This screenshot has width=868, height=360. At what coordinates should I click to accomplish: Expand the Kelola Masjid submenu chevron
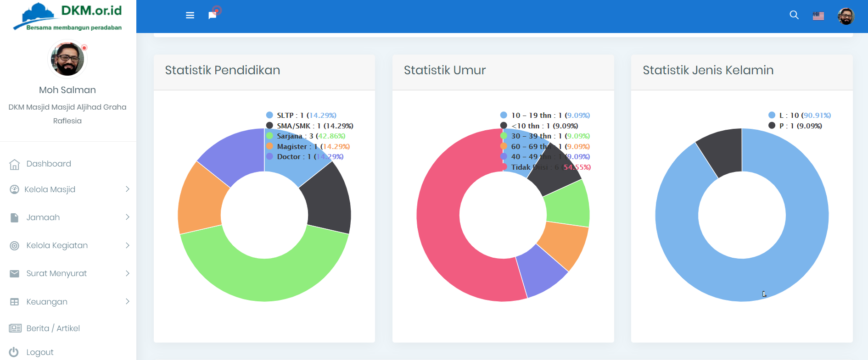click(127, 189)
